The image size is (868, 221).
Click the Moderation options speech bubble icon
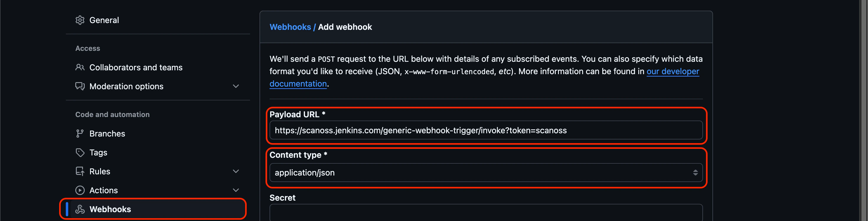[x=80, y=86]
